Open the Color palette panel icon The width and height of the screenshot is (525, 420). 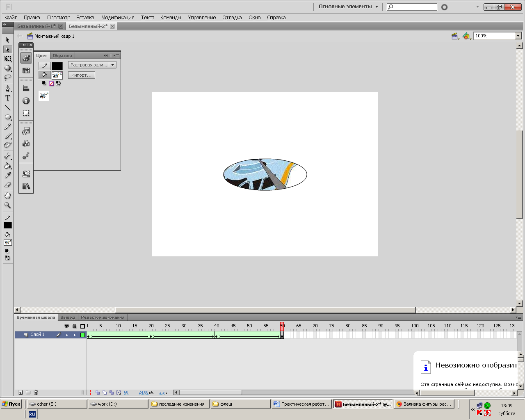pos(26,58)
